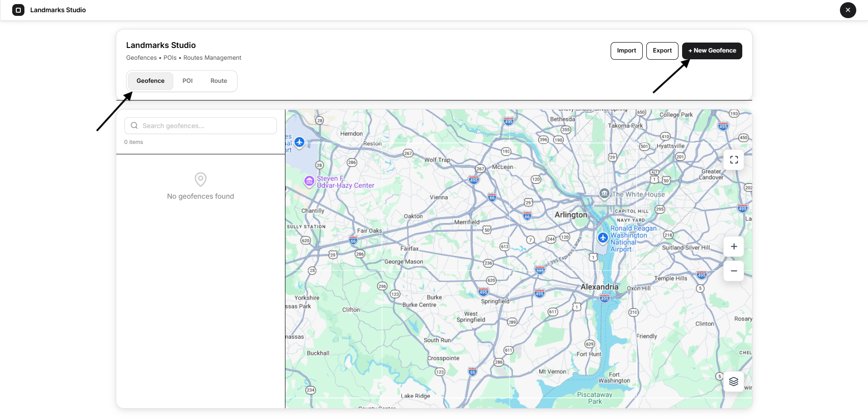Create a new geofence

pyautogui.click(x=712, y=51)
